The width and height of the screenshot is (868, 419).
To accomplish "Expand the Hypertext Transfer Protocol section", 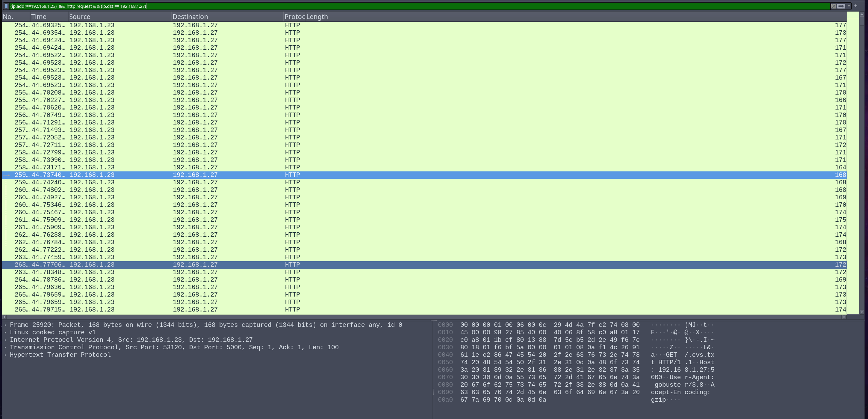I will (6, 355).
